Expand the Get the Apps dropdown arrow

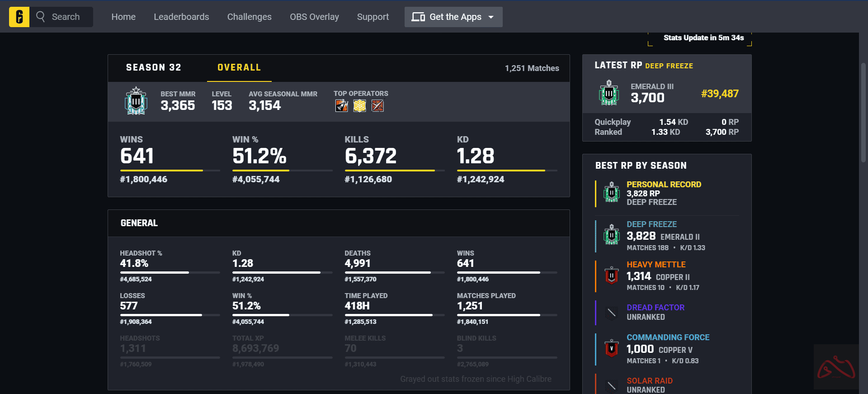coord(491,17)
